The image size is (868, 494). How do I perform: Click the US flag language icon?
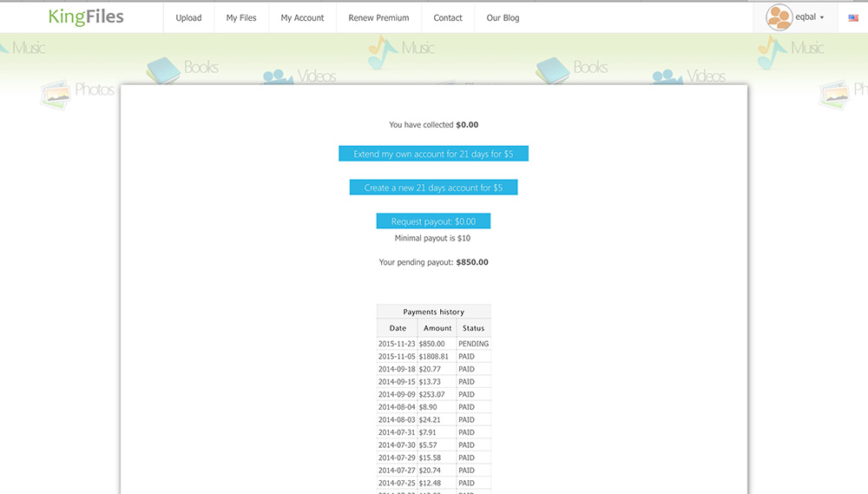(853, 17)
